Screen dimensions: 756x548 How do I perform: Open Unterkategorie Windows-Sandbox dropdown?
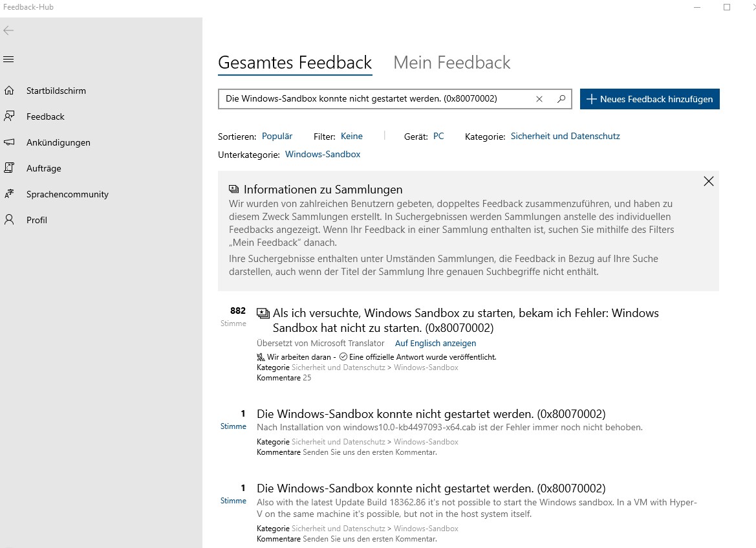click(x=323, y=155)
